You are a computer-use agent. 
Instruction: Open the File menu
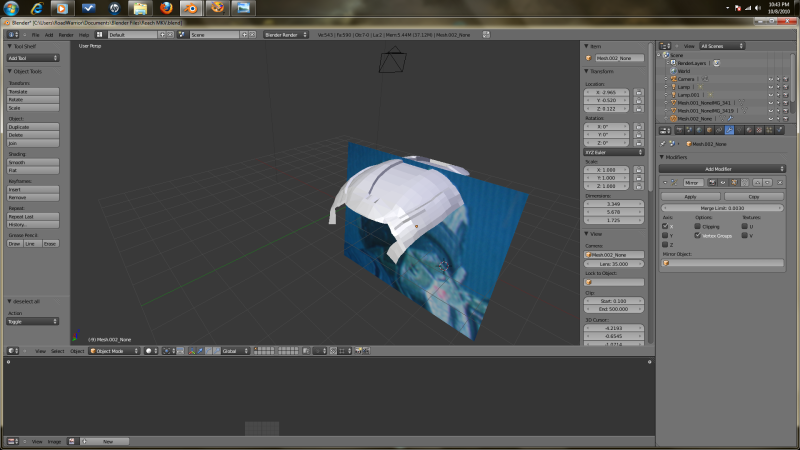click(x=35, y=35)
